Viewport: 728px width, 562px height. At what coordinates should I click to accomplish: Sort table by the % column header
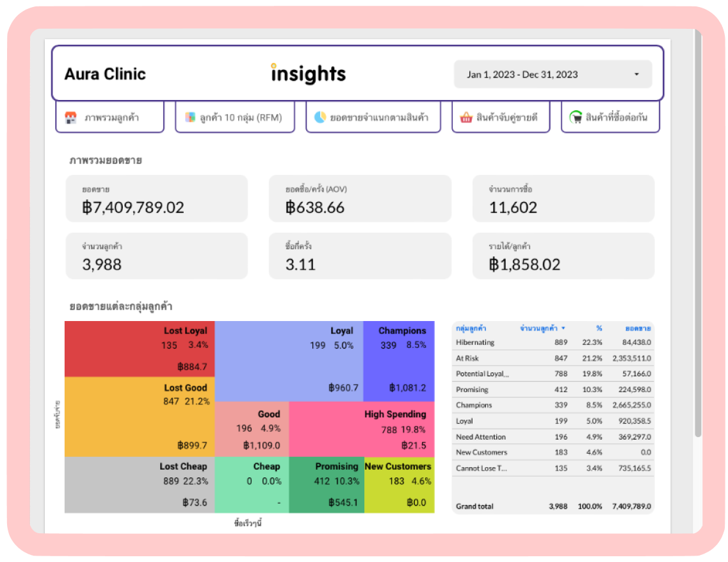(599, 328)
